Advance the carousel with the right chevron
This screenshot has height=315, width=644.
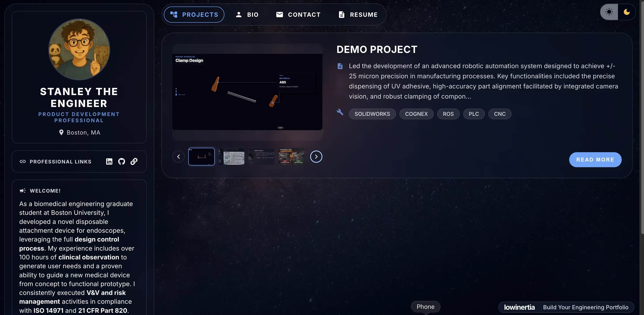coord(316,156)
